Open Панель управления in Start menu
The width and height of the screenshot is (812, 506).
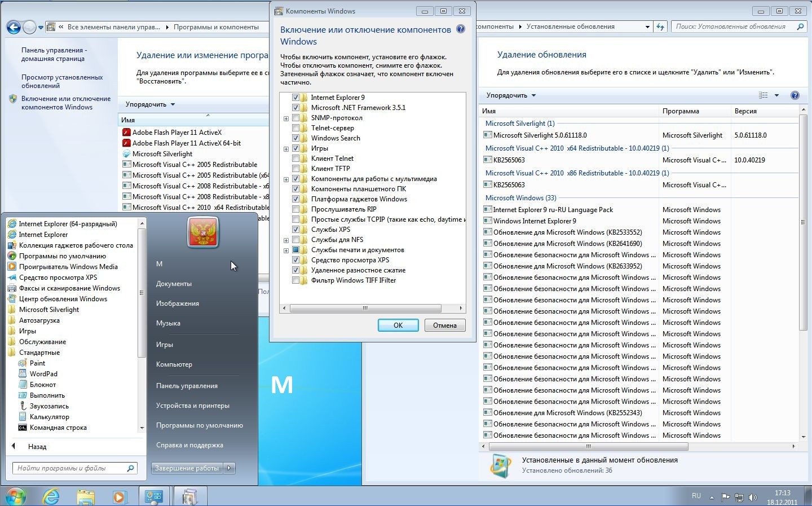pos(187,386)
